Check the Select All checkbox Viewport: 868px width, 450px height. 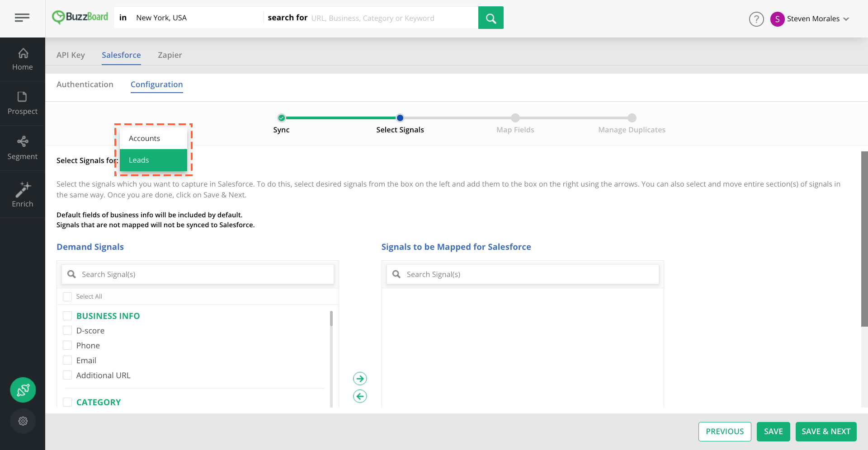coord(67,297)
